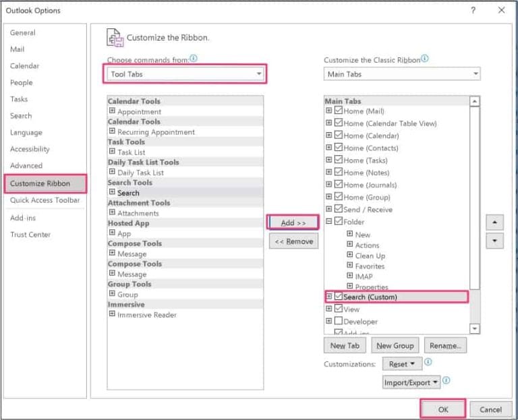Click the Move Up arrow button
Image resolution: width=518 pixels, height=420 pixels.
click(494, 222)
